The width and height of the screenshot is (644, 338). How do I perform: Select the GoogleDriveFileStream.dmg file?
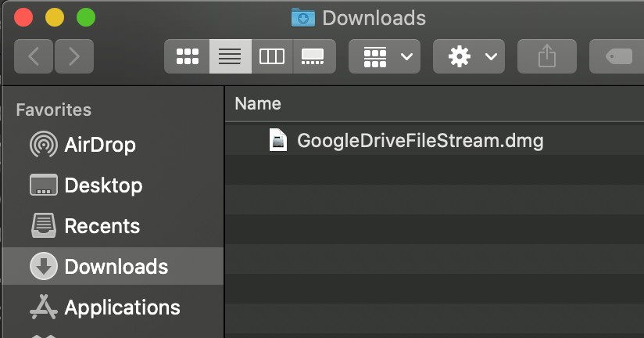tap(420, 141)
